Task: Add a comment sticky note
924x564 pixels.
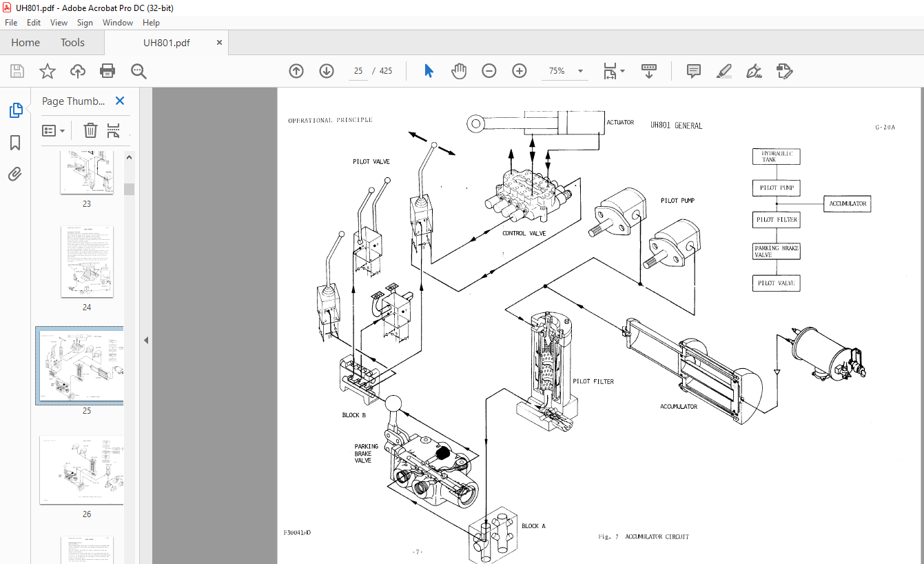Action: click(694, 71)
